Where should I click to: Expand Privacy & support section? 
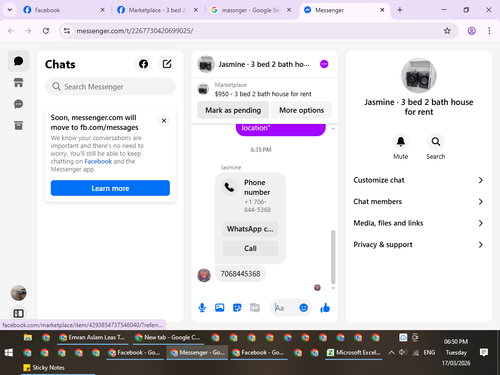(418, 245)
